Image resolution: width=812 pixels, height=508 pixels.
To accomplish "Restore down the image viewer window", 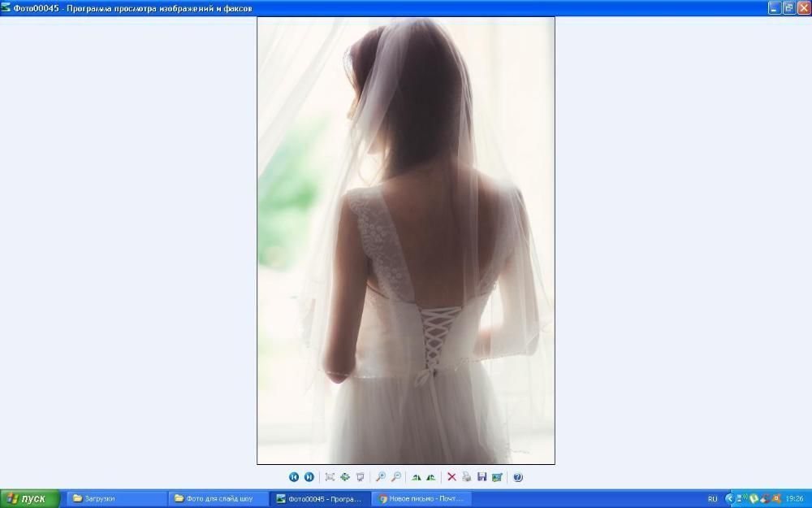I will (789, 8).
